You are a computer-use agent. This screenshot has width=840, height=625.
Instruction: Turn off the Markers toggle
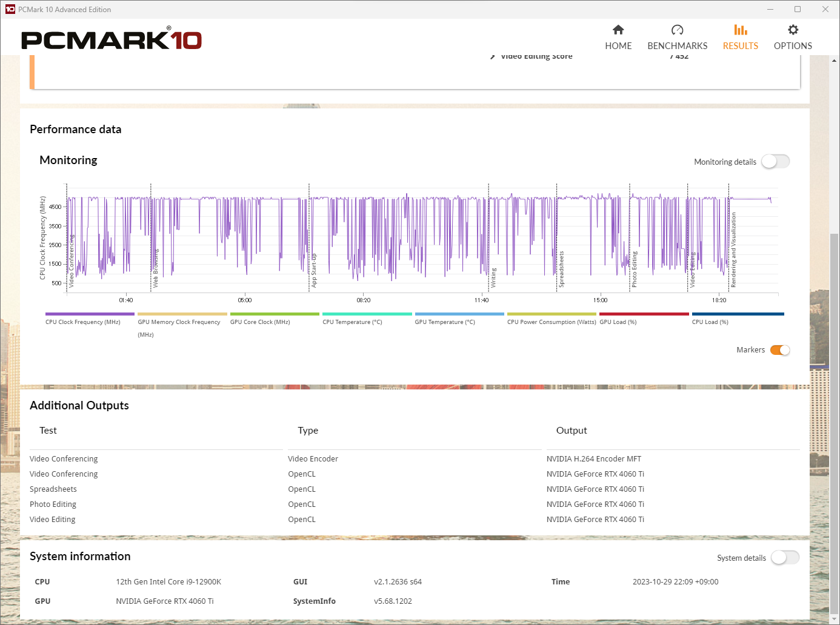pyautogui.click(x=780, y=350)
